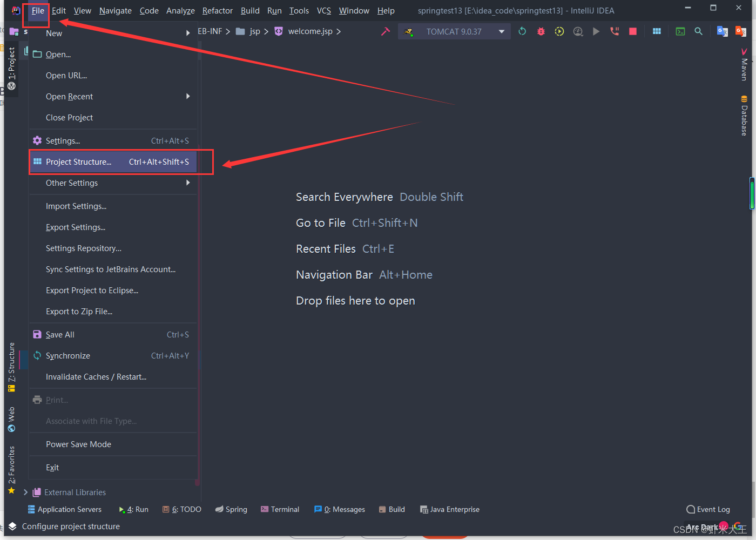
Task: Toggle tool window quick access icon in the status bar
Action: pos(12,526)
